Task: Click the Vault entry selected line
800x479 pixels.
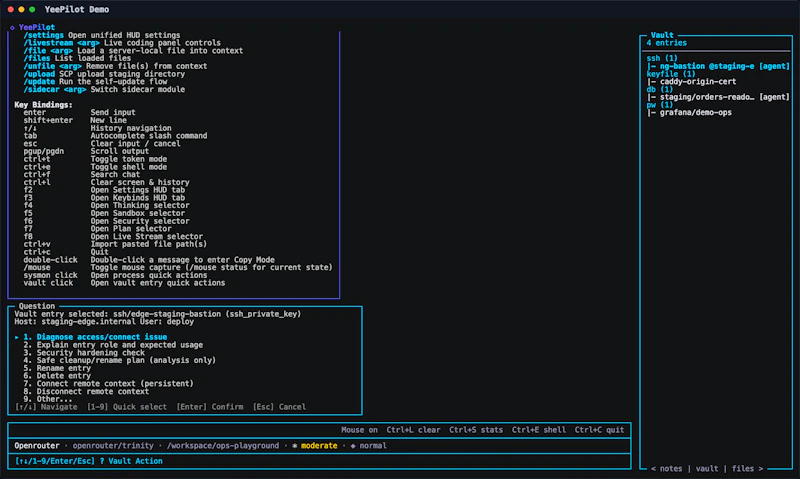Action: tap(158, 314)
